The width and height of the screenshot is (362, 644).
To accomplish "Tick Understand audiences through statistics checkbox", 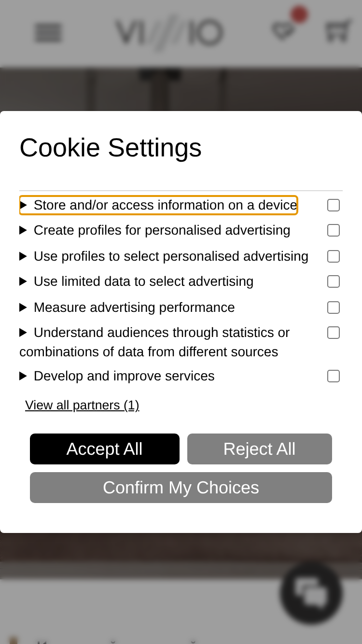I will coord(334,333).
